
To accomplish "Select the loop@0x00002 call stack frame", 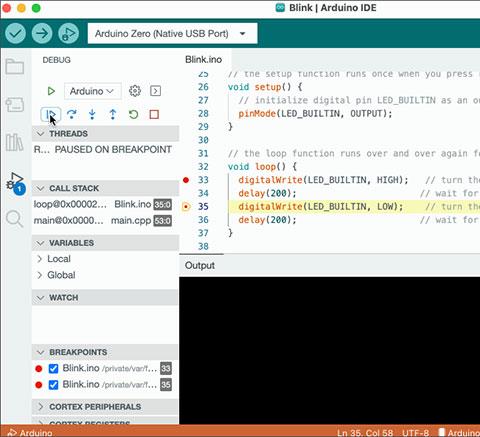I will pos(103,204).
